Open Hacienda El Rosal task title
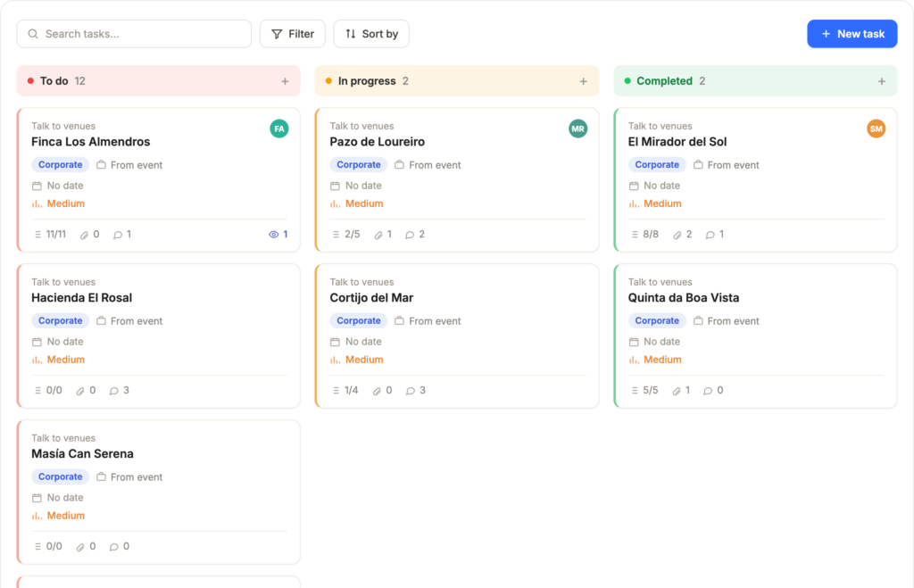The image size is (914, 588). point(81,298)
